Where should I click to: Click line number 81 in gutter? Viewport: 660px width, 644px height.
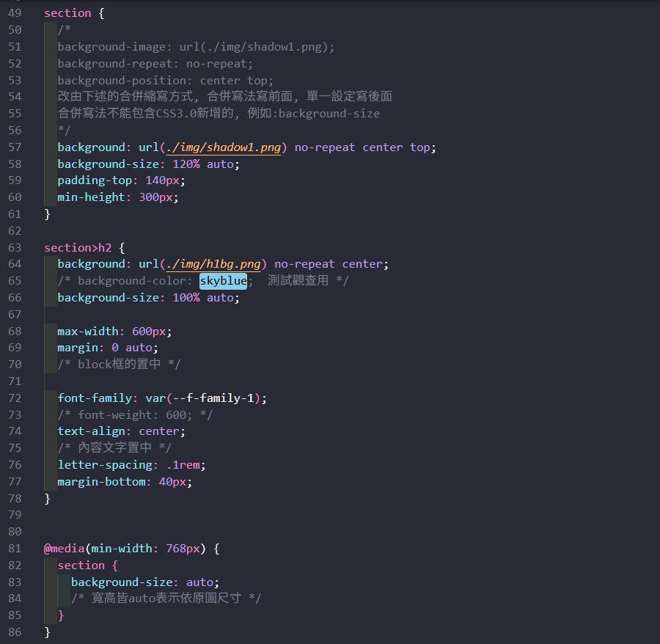click(x=15, y=549)
